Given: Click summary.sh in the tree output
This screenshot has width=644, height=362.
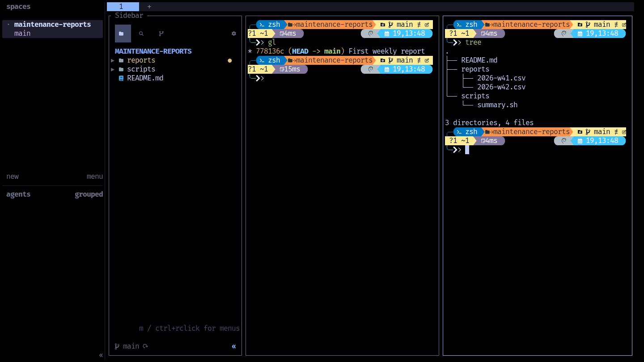Looking at the screenshot, I should tap(497, 105).
